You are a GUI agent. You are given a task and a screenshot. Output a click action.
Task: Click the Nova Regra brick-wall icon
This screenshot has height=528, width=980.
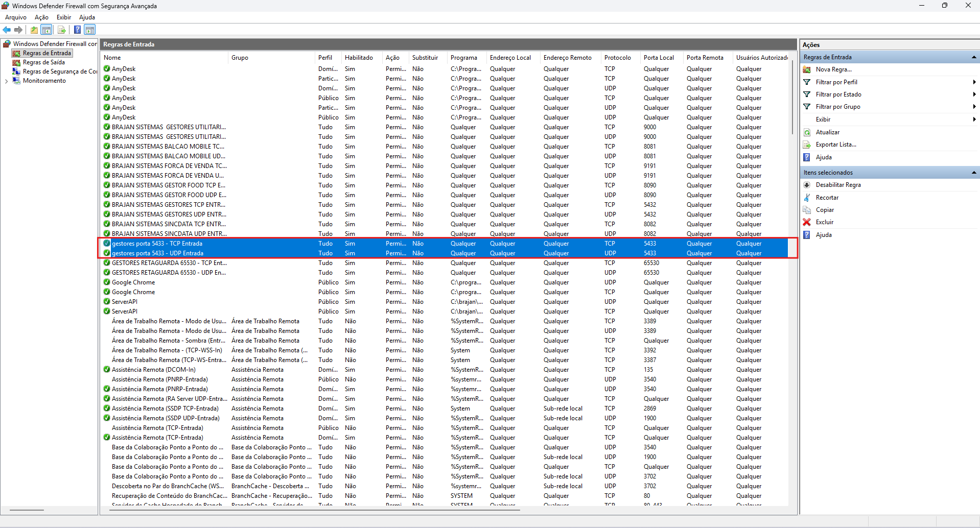coord(807,69)
